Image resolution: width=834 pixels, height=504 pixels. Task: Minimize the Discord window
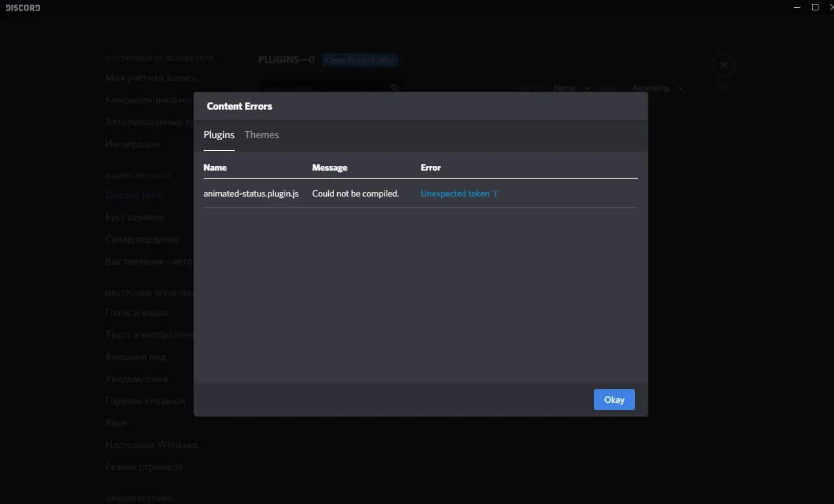pos(797,7)
